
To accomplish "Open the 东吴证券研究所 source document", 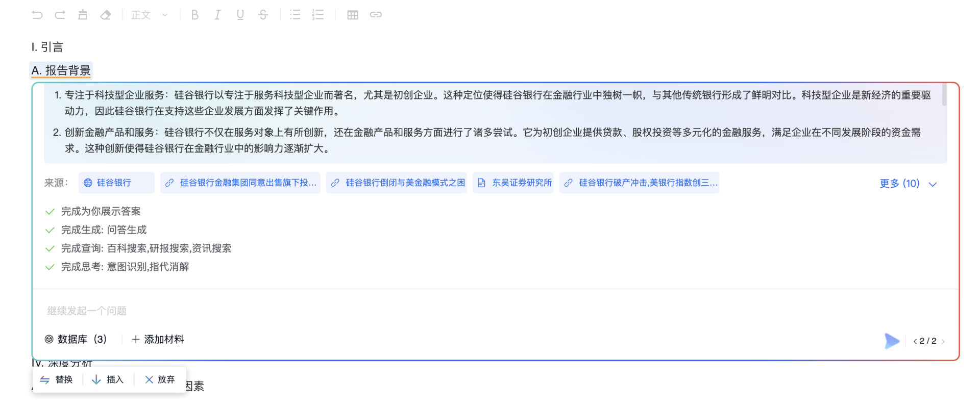I will [513, 183].
